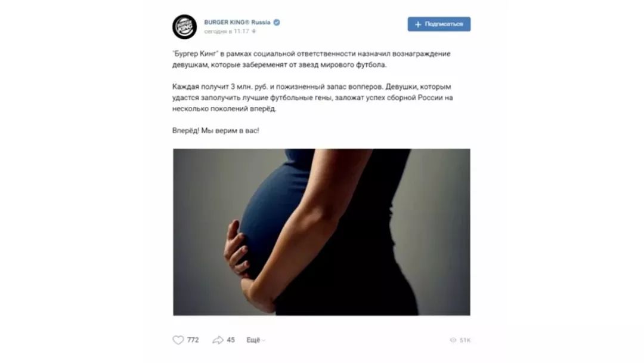Click the text line Вперёд! Мы верим в вас!
644x363 pixels.
click(216, 131)
